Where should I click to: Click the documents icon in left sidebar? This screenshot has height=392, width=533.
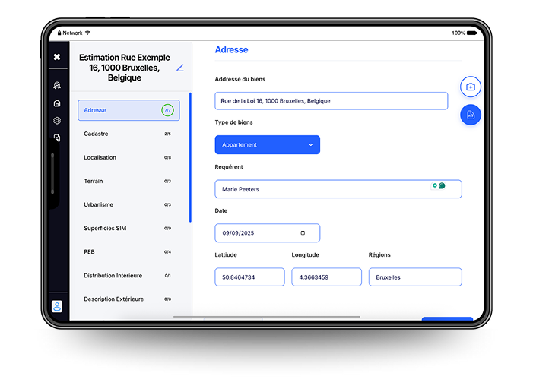(57, 138)
